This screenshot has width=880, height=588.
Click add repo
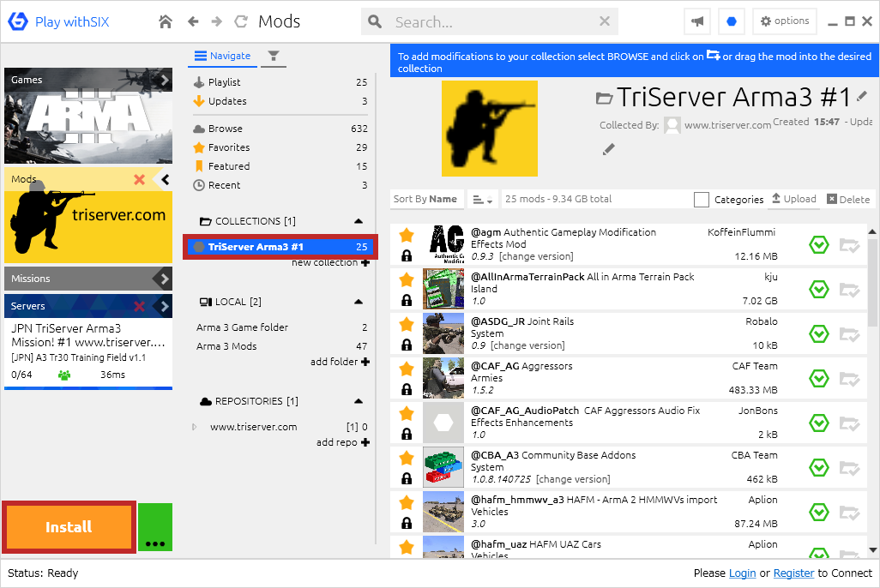(x=343, y=442)
